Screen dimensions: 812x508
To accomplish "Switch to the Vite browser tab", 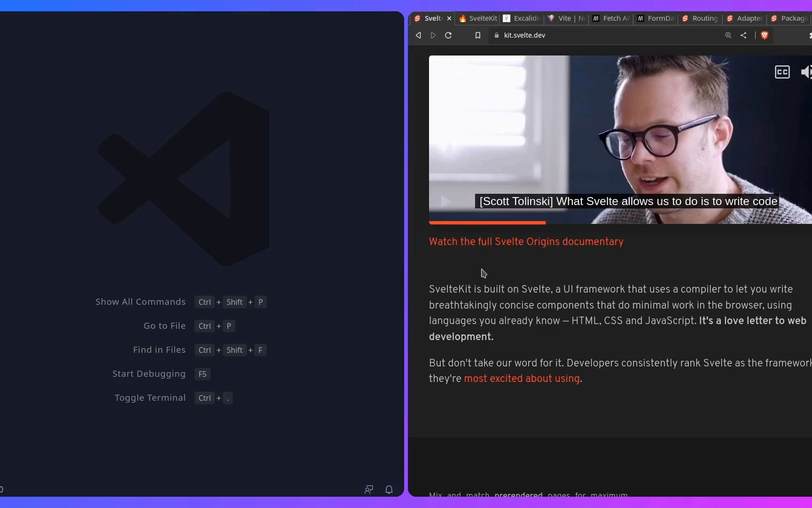I will coord(567,18).
